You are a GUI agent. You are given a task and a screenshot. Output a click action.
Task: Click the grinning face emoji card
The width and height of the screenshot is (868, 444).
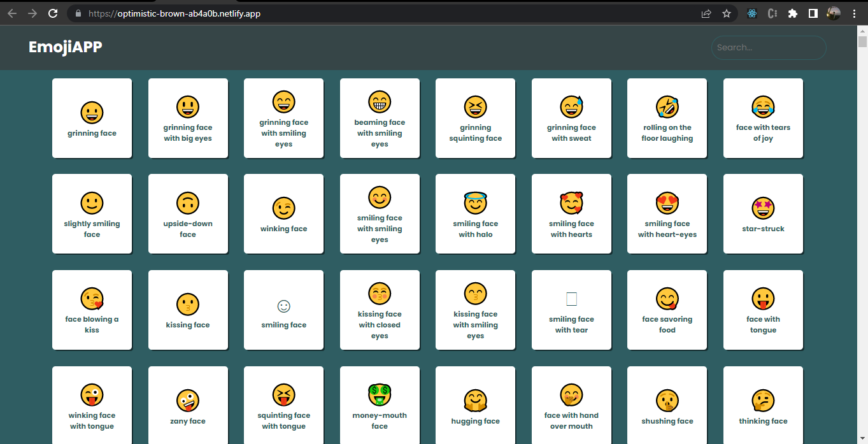[x=92, y=118]
